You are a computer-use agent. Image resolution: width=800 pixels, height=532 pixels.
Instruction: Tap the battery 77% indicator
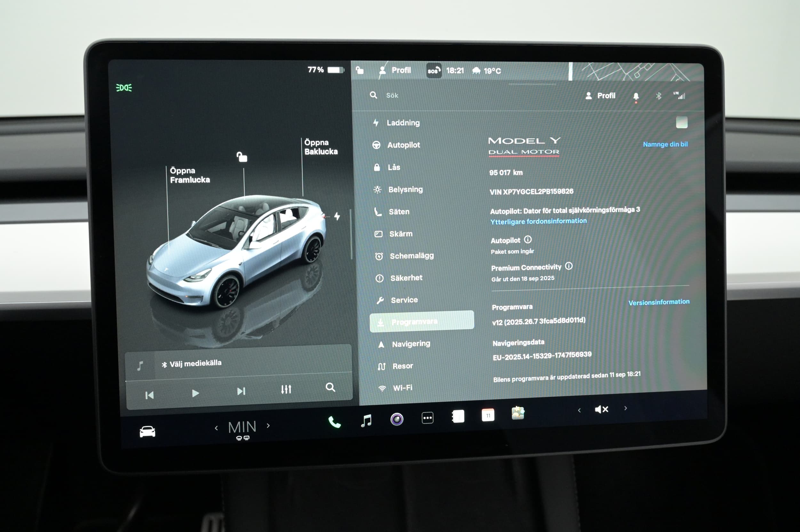tap(326, 69)
